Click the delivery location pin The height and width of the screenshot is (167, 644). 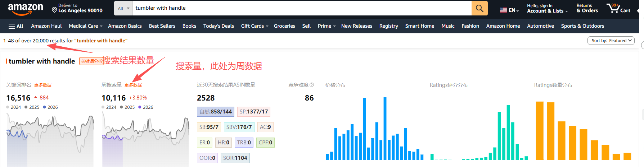(54, 10)
